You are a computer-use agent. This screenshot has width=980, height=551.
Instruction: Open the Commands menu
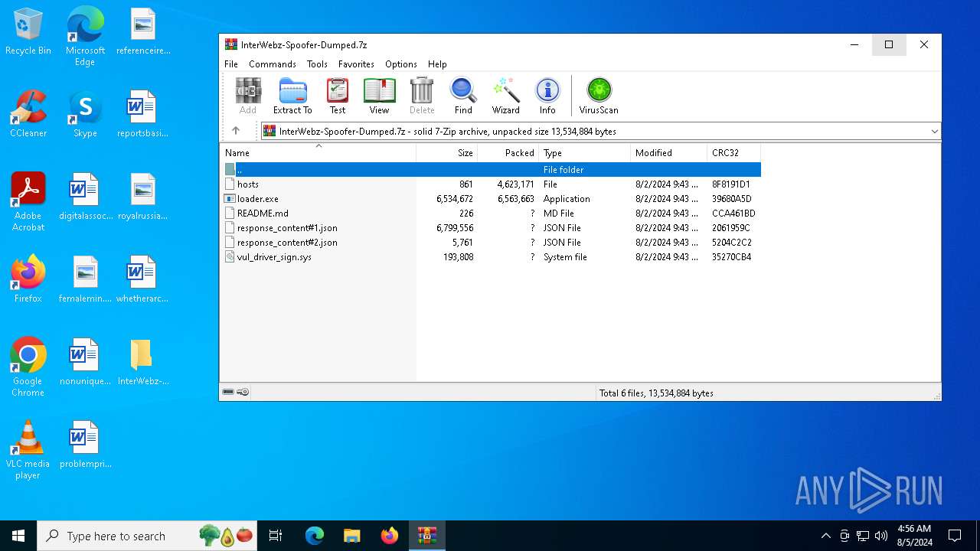[x=273, y=64]
